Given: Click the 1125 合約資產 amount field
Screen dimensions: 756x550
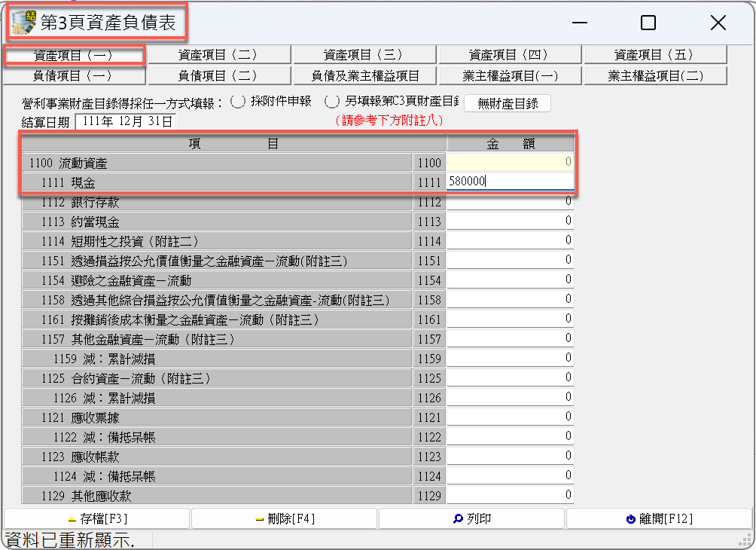Looking at the screenshot, I should [510, 377].
